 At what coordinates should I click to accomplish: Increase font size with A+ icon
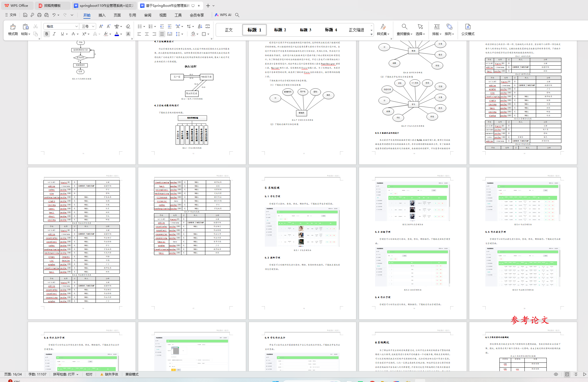(101, 26)
